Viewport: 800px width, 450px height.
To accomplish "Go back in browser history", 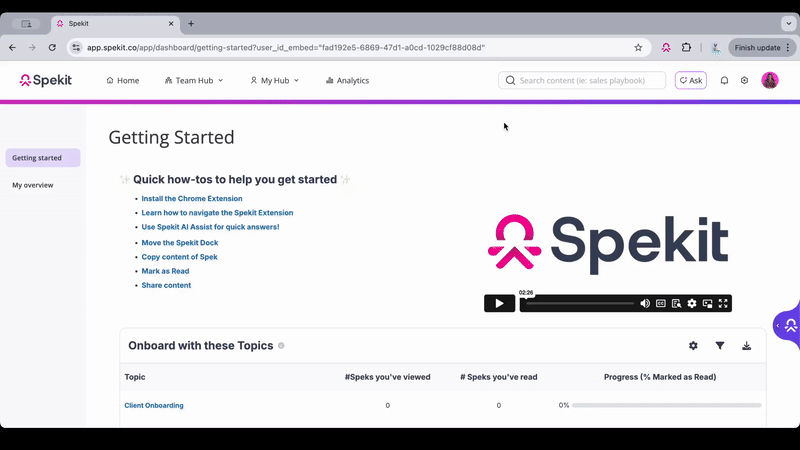I will 12,47.
